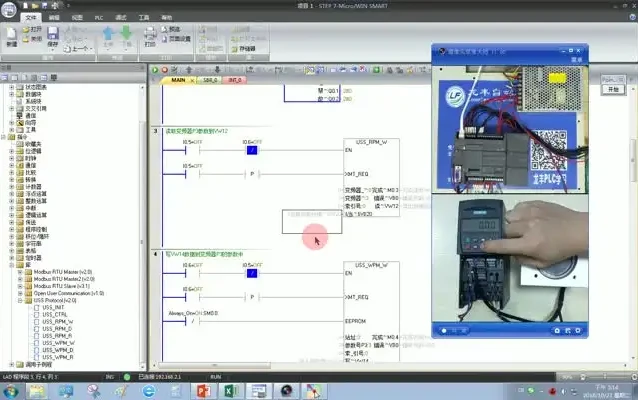638x400 pixels.
Task: Select USS_INIT instruction in the tree
Action: (x=54, y=307)
